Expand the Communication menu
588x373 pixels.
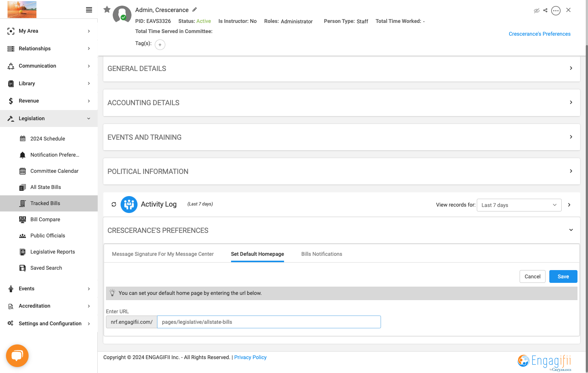click(x=49, y=66)
